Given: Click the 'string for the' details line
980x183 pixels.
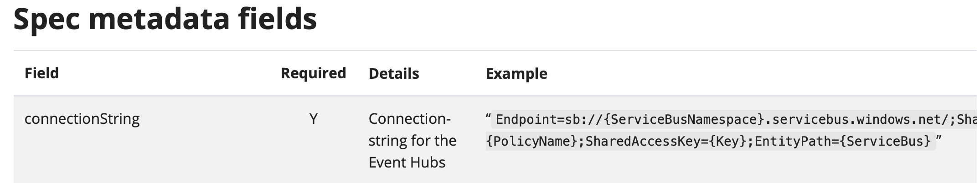Looking at the screenshot, I should coord(413,141).
